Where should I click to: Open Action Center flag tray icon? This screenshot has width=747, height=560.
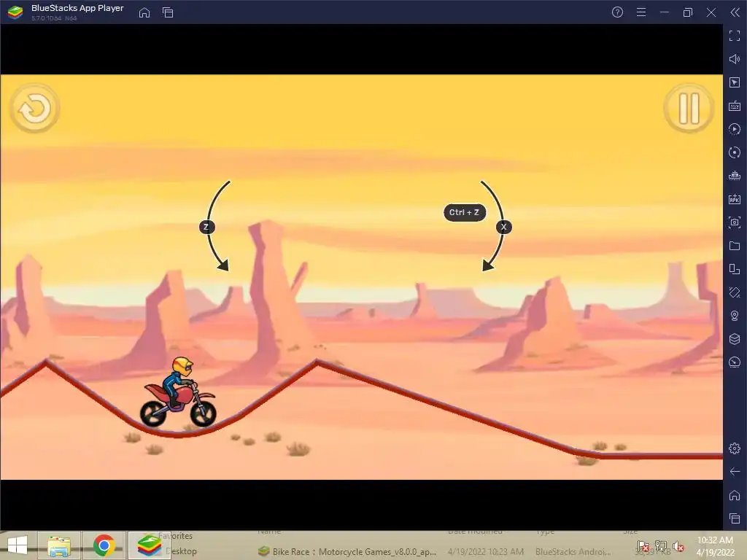(x=643, y=546)
